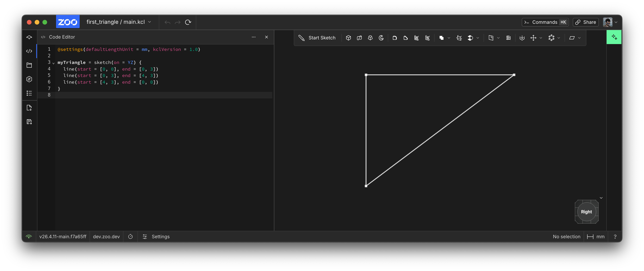Select the Chamfer angled-corner tool

pyautogui.click(x=406, y=38)
